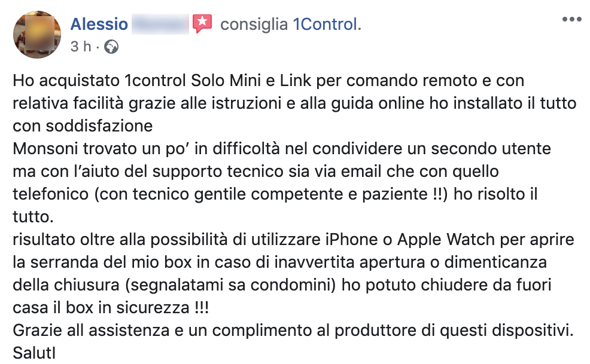Click the red recommendation star badge icon
Viewport: 590px width, 364px height.
202,24
